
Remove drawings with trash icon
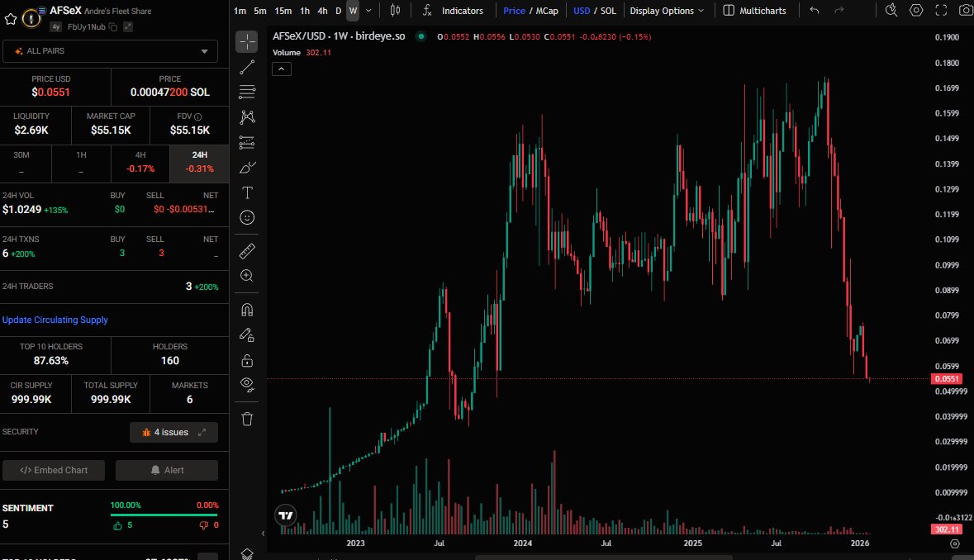click(x=247, y=419)
